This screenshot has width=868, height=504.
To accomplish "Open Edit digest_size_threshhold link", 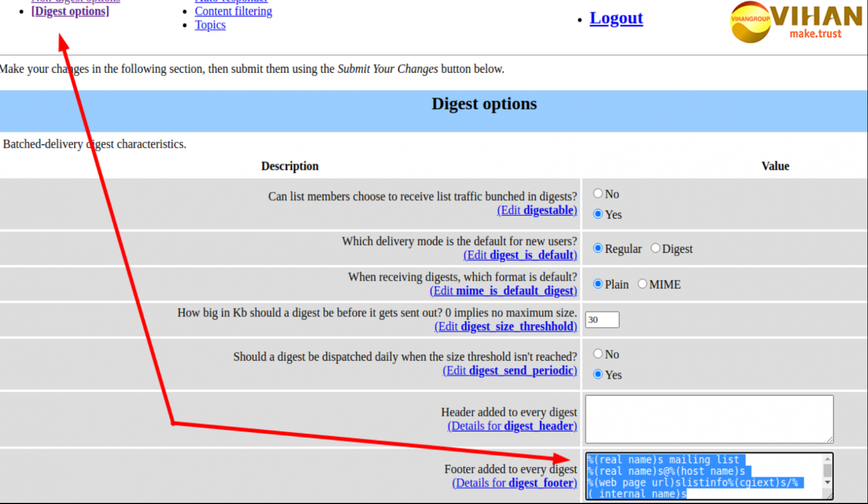I will click(x=506, y=327).
